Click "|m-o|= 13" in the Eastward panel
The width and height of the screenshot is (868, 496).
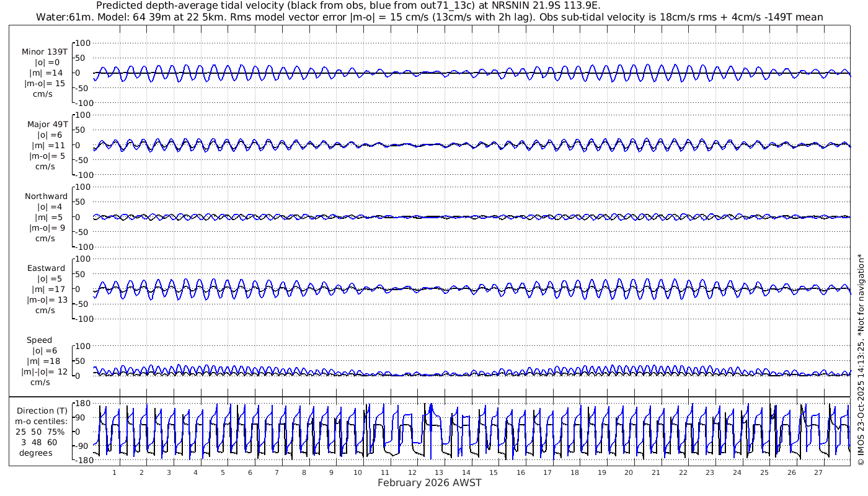pos(48,299)
